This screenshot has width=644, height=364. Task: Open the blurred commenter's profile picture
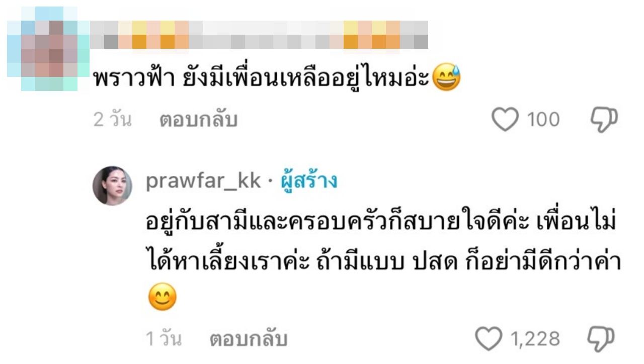(x=49, y=49)
